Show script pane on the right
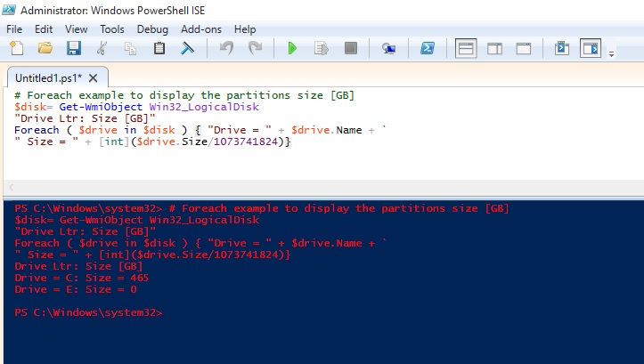Viewport: 644px width, 364px height. point(495,48)
